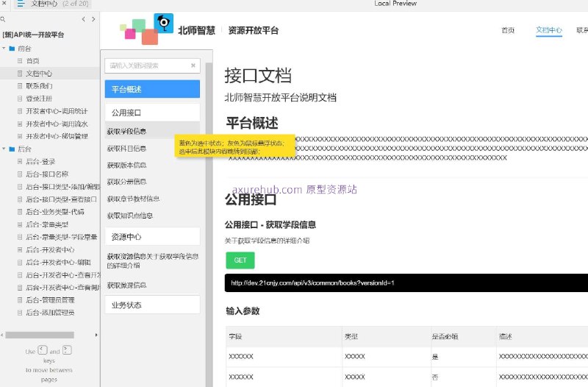588x387 pixels.
Task: Open 登录注册 page in tree
Action: (x=39, y=99)
